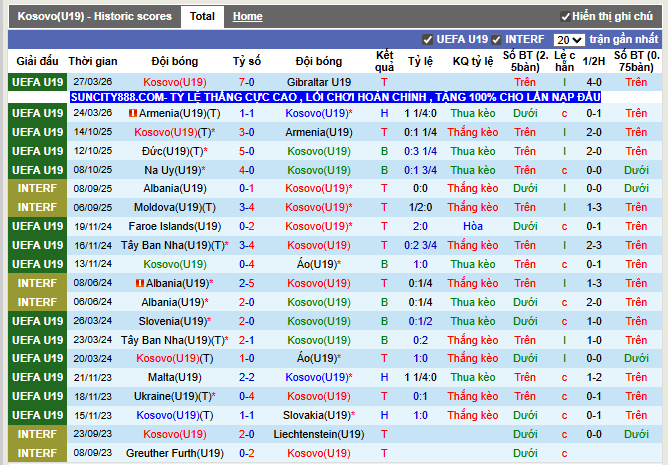669x465 pixels.
Task: Switch to the Total tab
Action: pos(202,17)
